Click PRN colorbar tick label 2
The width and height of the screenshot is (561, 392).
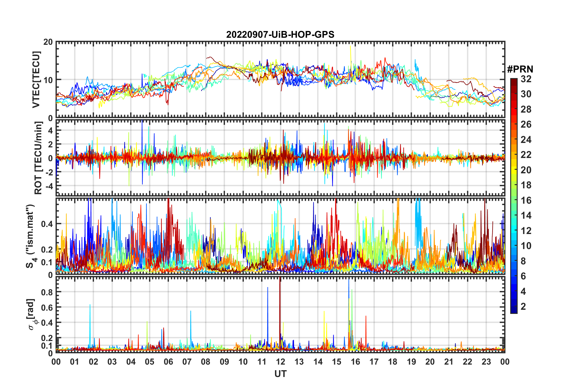click(524, 307)
